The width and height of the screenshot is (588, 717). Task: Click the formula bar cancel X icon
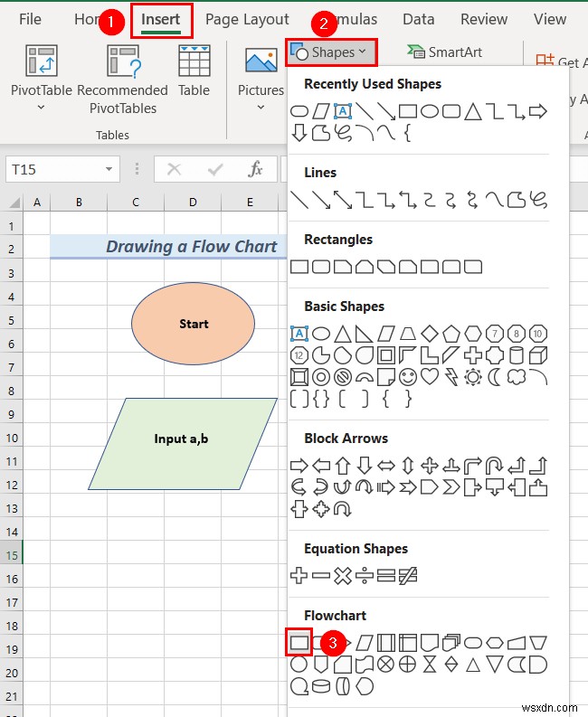point(174,169)
